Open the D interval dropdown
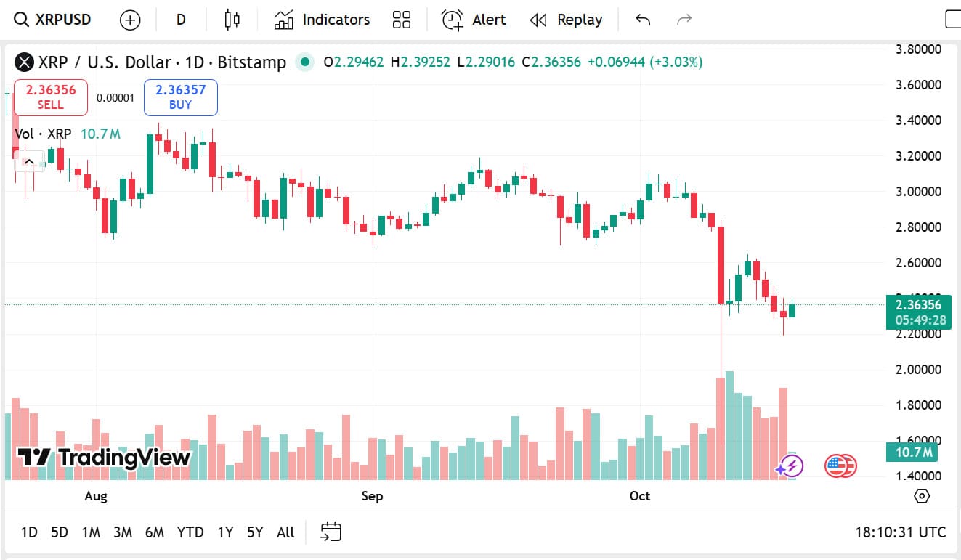This screenshot has height=560, width=961. point(181,20)
